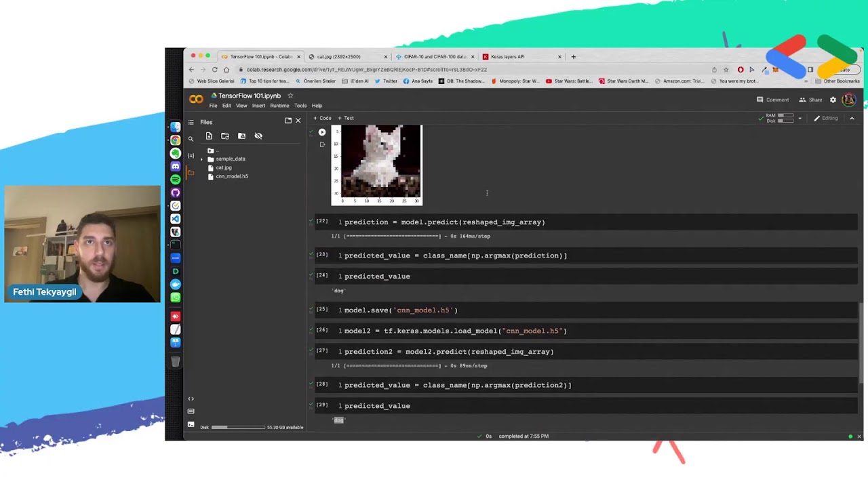Go up to parent directory folder
Image resolution: width=868 pixels, height=488 pixels.
click(211, 150)
